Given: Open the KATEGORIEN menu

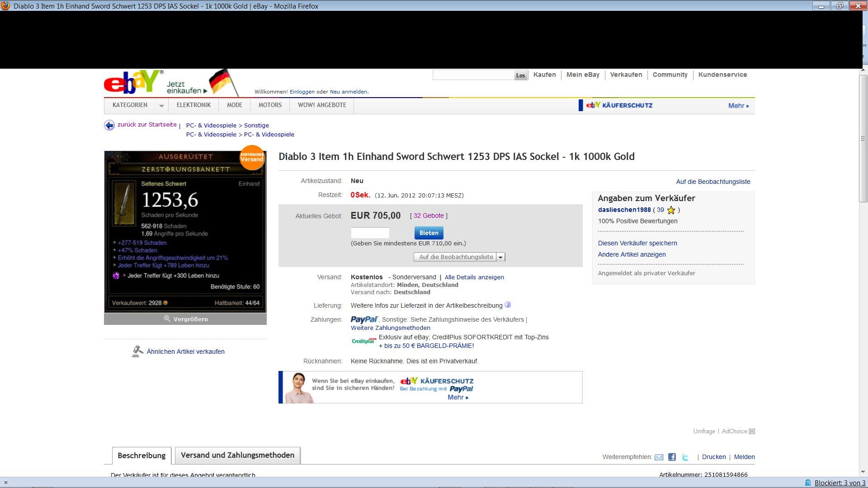Looking at the screenshot, I should 130,105.
